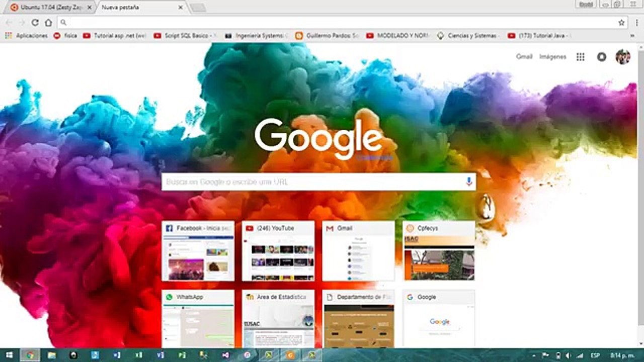
Task: Open the WhatsApp thumbnail
Action: pyautogui.click(x=198, y=319)
